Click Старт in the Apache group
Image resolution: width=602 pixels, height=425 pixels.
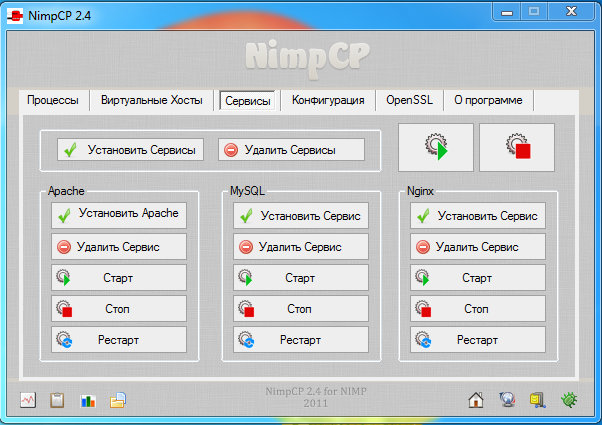(119, 278)
